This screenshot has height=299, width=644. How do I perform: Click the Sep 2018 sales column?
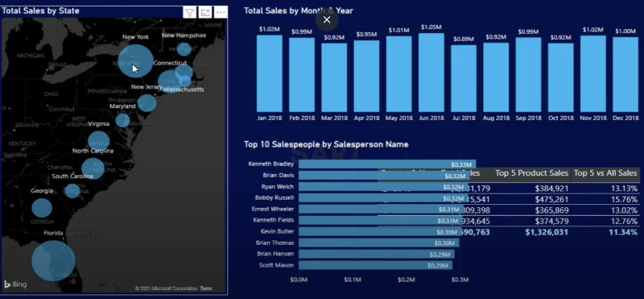click(529, 74)
